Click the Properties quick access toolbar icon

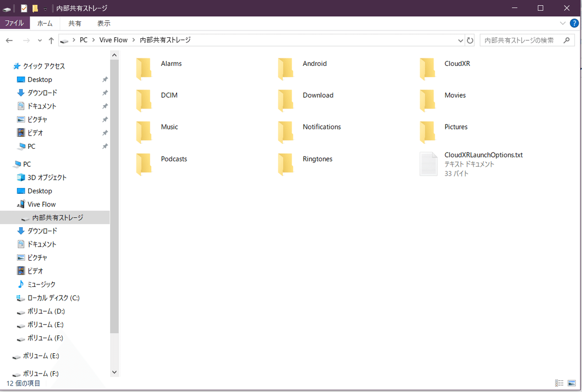coord(24,8)
